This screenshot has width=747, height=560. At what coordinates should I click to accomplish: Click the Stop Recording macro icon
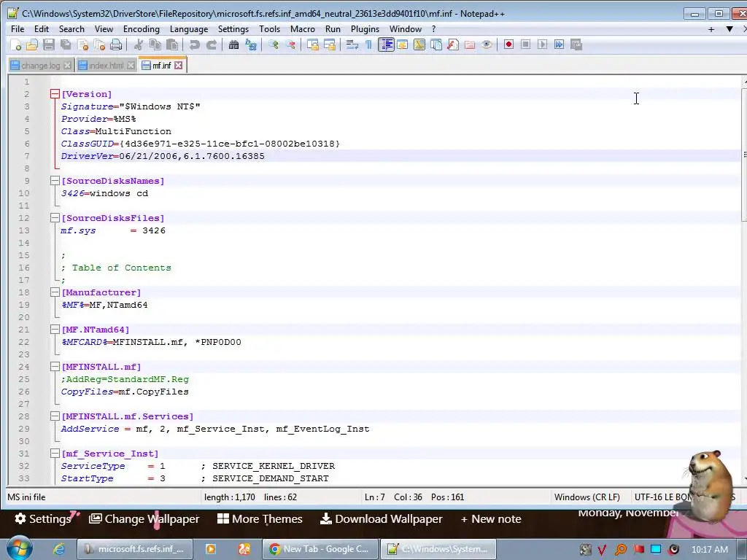[x=525, y=44]
